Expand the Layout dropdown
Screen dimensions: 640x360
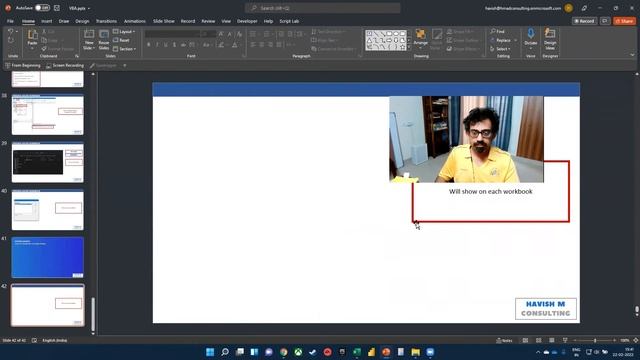[124, 31]
